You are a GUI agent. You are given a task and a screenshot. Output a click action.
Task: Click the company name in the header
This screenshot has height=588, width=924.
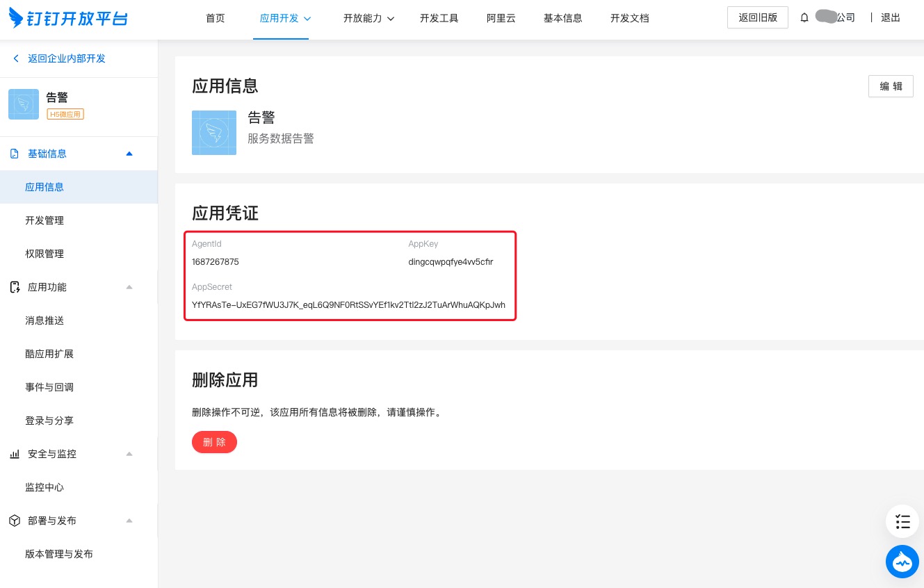click(835, 17)
